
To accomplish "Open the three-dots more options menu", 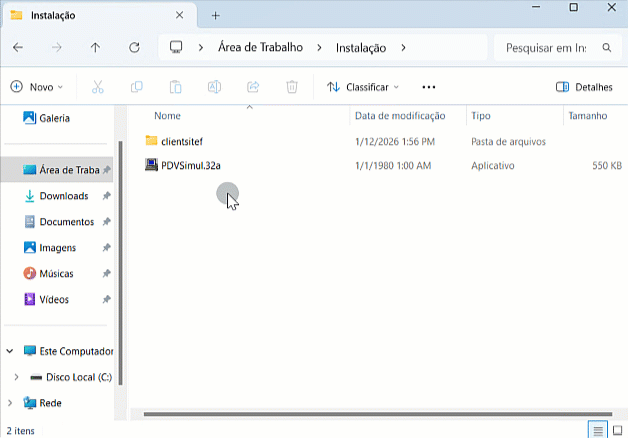I will pos(429,87).
